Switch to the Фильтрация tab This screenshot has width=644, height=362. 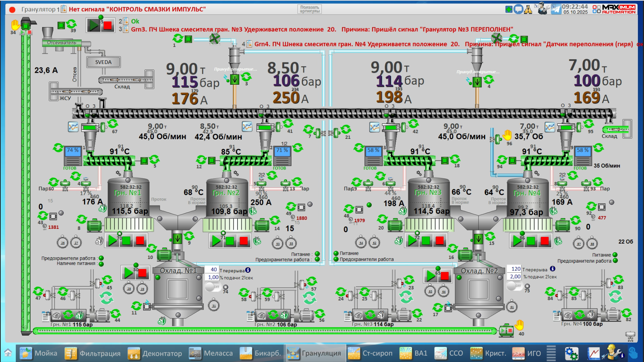click(x=93, y=353)
